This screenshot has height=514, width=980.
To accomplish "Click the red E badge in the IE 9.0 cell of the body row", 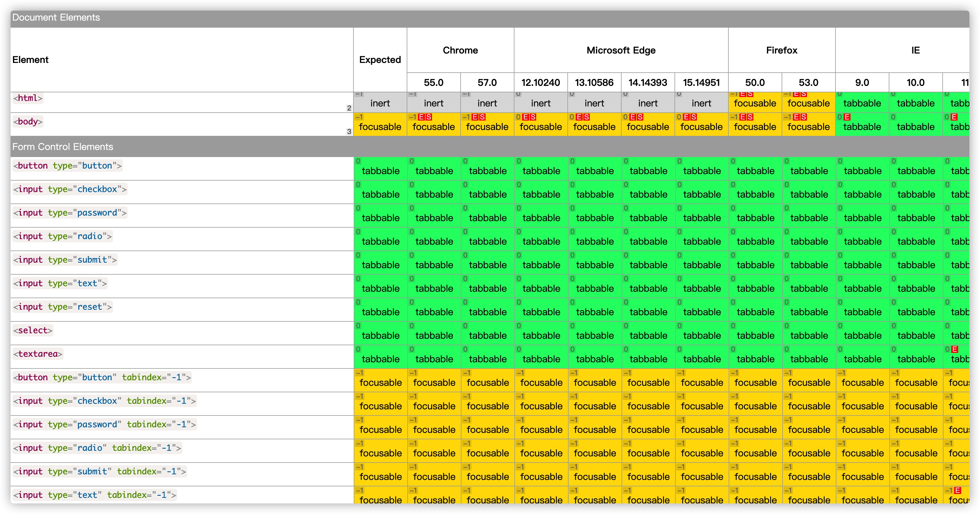I will [x=847, y=117].
